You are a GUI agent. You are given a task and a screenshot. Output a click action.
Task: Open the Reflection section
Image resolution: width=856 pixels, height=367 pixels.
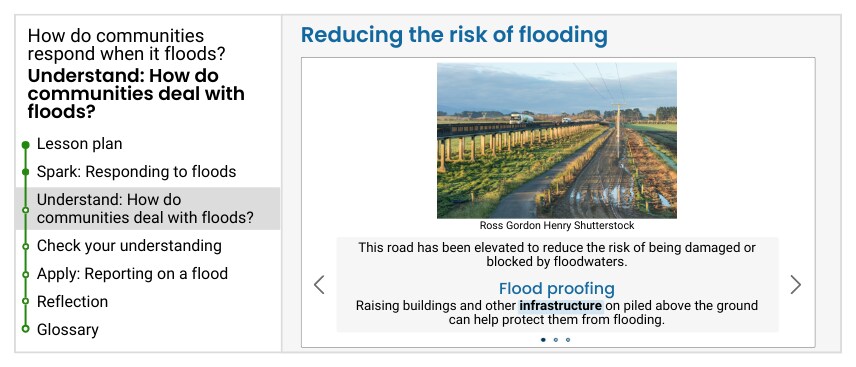pos(73,301)
